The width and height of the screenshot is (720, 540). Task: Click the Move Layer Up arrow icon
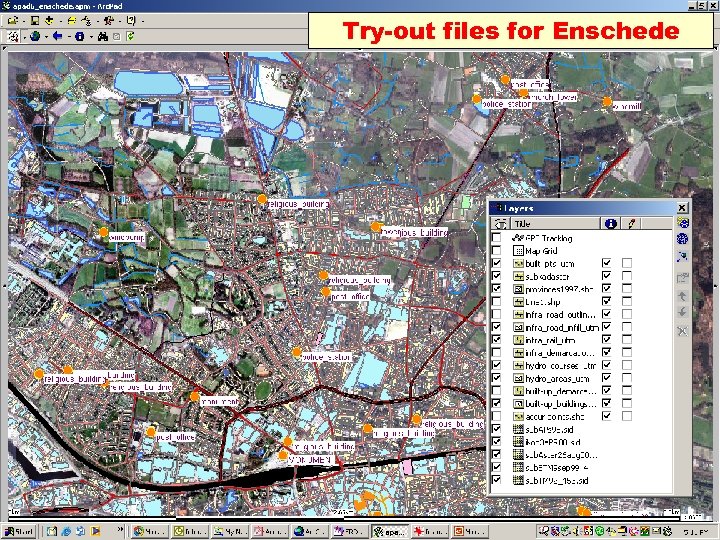[683, 296]
